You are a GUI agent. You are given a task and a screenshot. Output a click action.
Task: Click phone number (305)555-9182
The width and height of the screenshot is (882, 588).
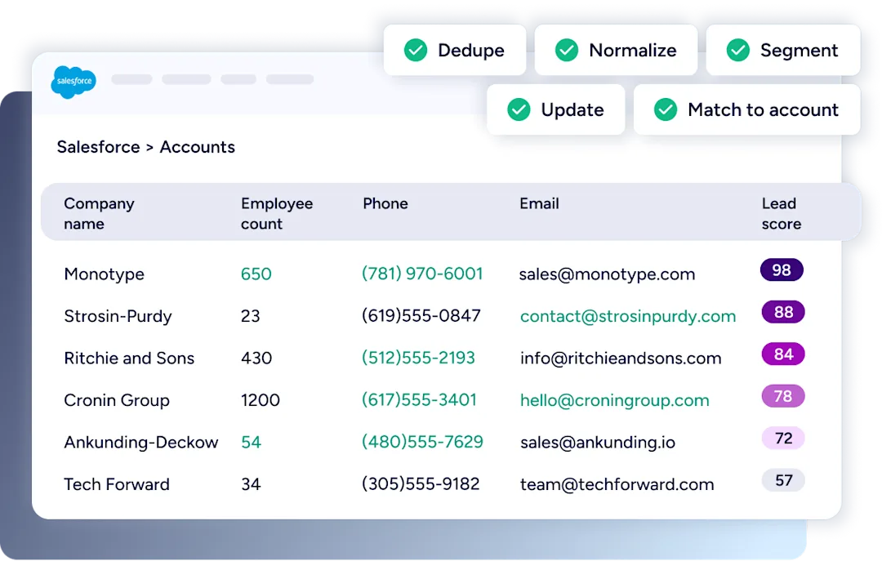pyautogui.click(x=421, y=484)
